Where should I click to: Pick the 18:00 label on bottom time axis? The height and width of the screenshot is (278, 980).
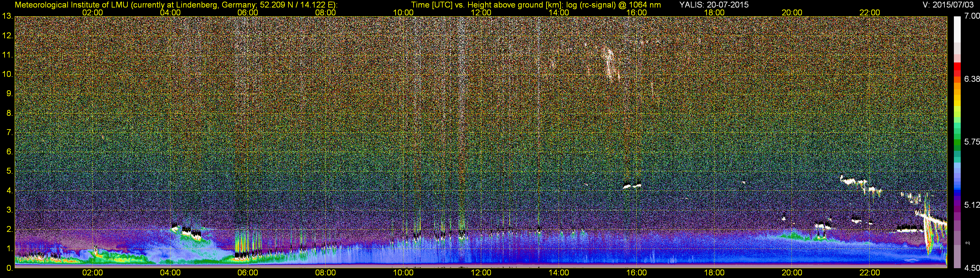714,273
